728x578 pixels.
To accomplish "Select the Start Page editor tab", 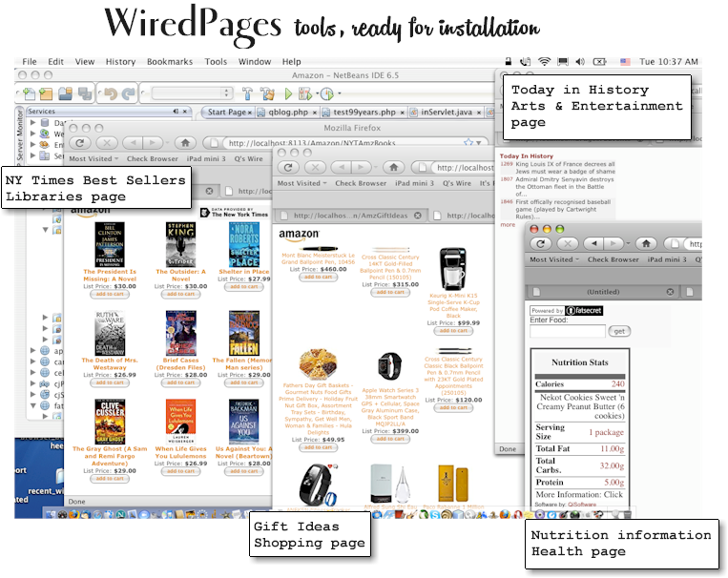I will pyautogui.click(x=228, y=113).
